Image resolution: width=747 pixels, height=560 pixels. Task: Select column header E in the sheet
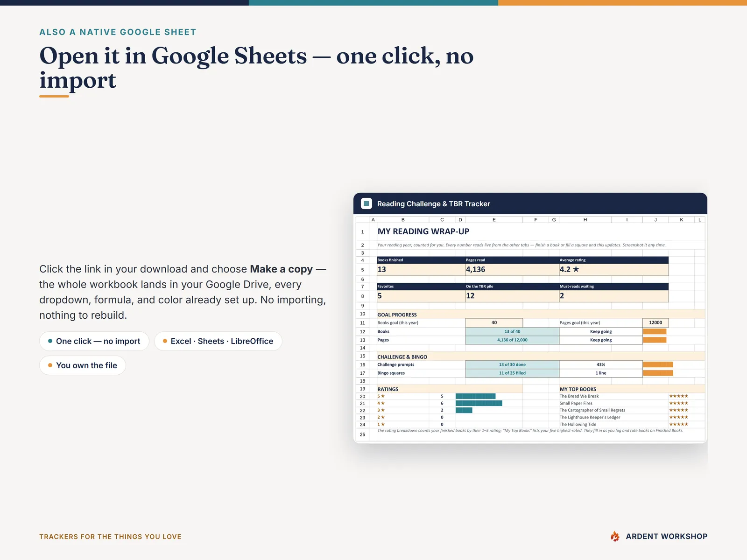pos(494,219)
